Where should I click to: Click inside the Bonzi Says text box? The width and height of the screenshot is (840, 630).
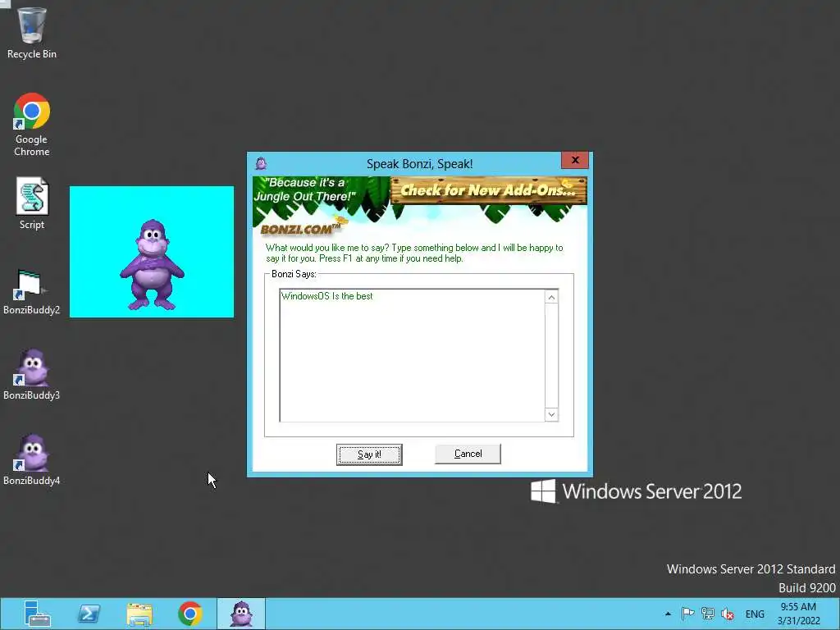[412, 356]
